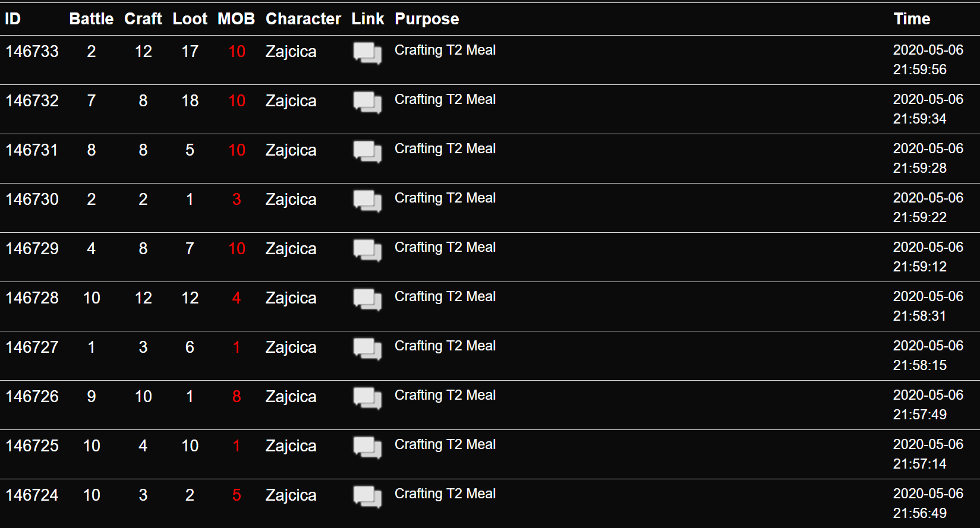The width and height of the screenshot is (980, 528).
Task: Open the chat link icon for roll 146728
Action: 367,299
